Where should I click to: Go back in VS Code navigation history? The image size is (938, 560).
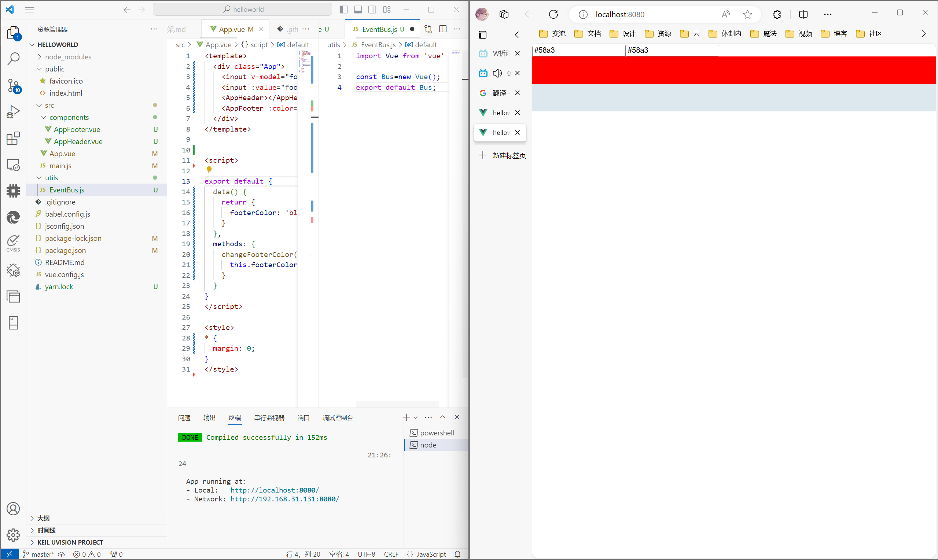click(127, 10)
